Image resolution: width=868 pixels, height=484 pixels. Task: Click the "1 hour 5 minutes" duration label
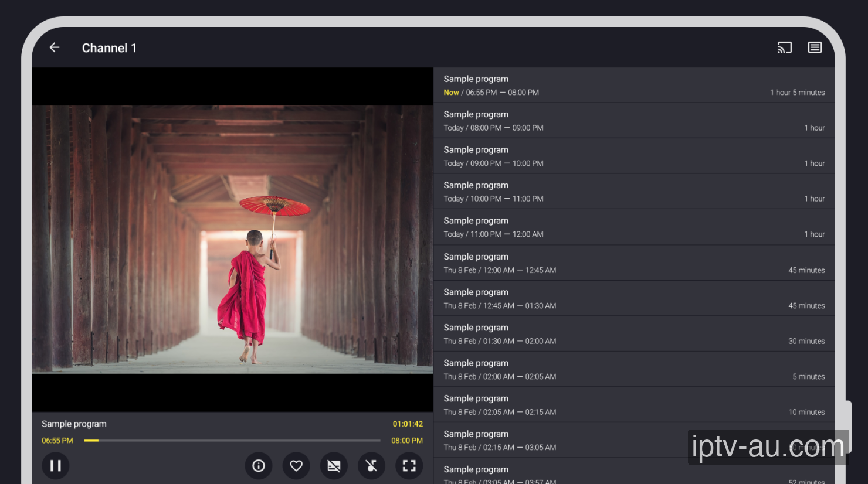click(x=798, y=93)
